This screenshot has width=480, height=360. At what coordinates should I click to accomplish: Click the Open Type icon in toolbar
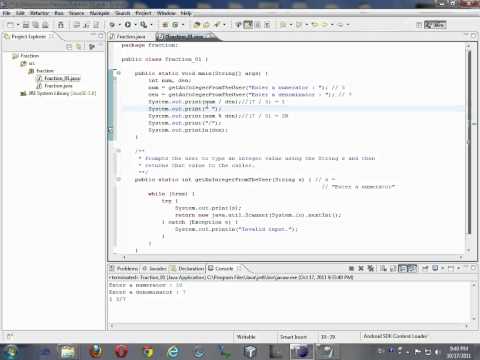point(197,25)
